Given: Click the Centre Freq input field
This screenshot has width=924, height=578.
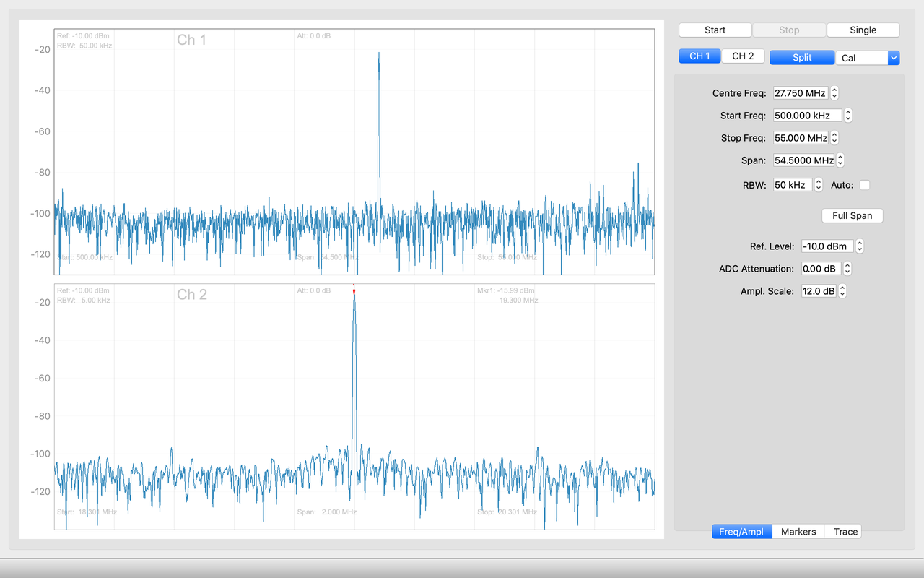Looking at the screenshot, I should point(801,93).
